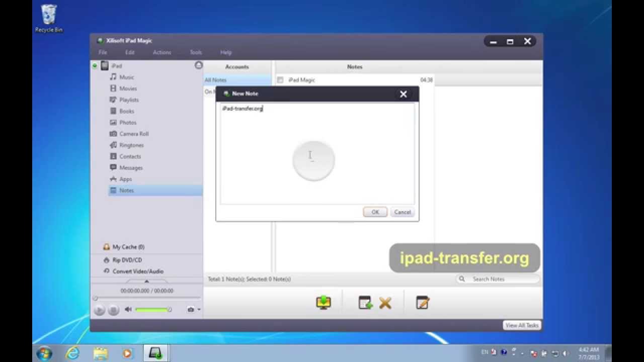This screenshot has height=362, width=644.
Task: Open the Apps category
Action: point(125,179)
